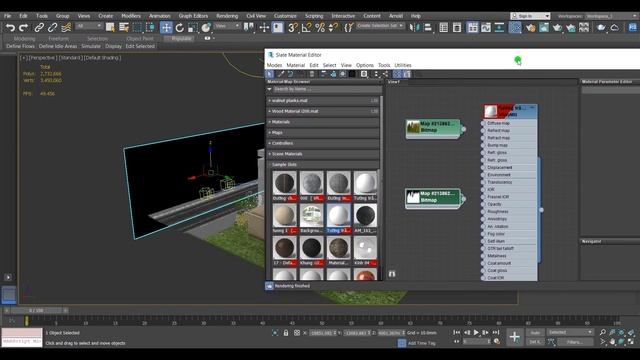Open Slate editor's Modes menu
640x360 pixels.
[274, 65]
